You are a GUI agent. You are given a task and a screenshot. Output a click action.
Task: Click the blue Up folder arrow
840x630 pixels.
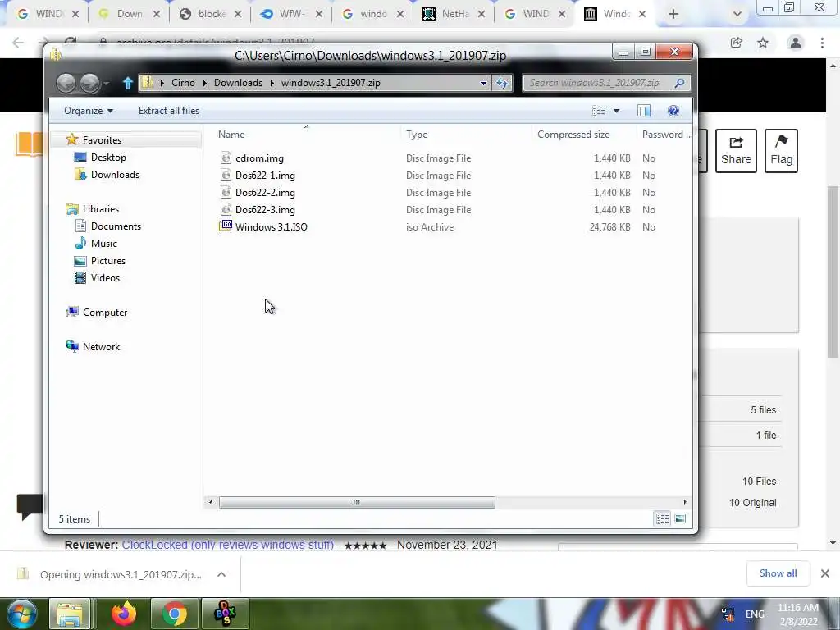[x=127, y=83]
